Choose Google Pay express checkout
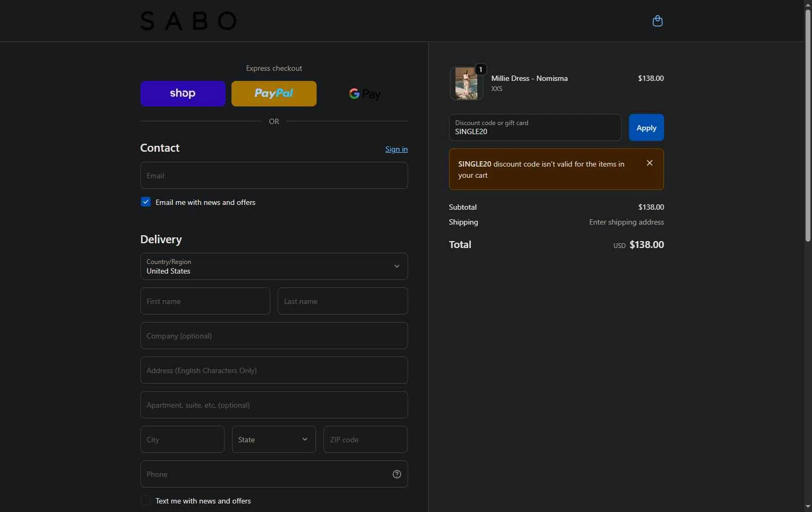This screenshot has width=812, height=512. [365, 94]
